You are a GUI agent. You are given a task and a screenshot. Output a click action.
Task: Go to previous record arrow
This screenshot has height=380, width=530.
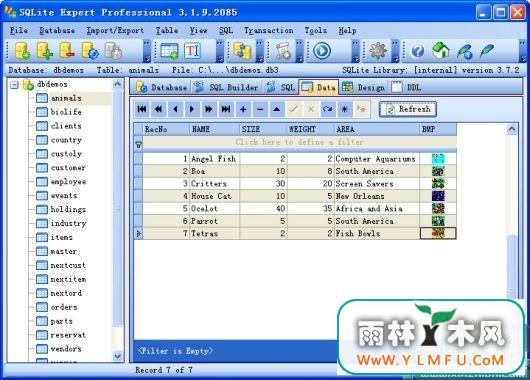[x=175, y=109]
